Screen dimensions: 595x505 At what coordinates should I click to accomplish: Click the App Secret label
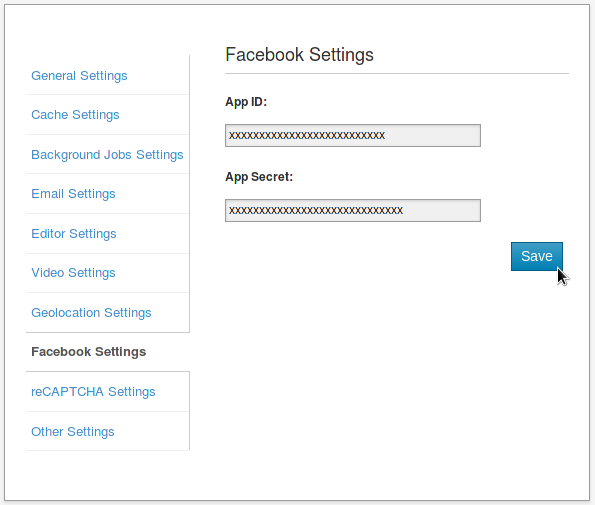[x=259, y=177]
